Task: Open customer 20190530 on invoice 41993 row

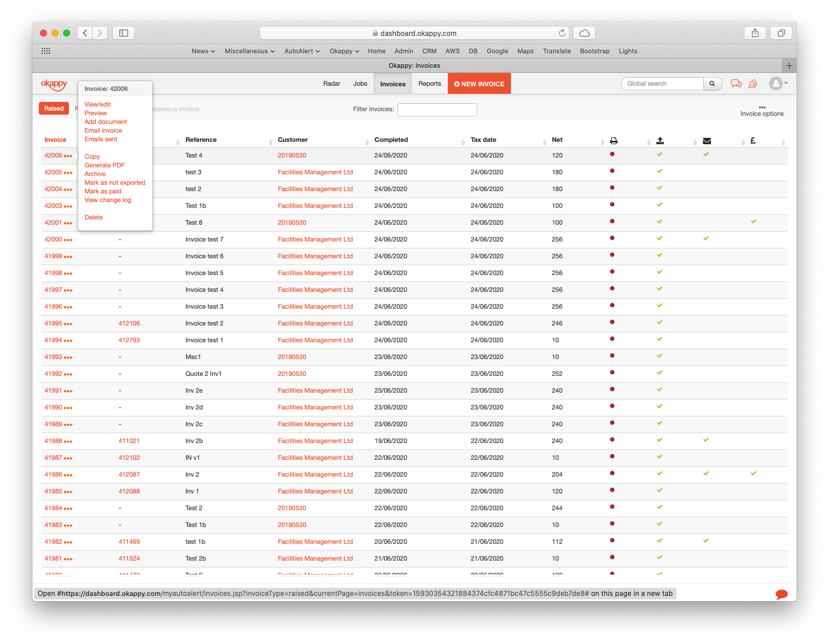Action: pos(292,357)
